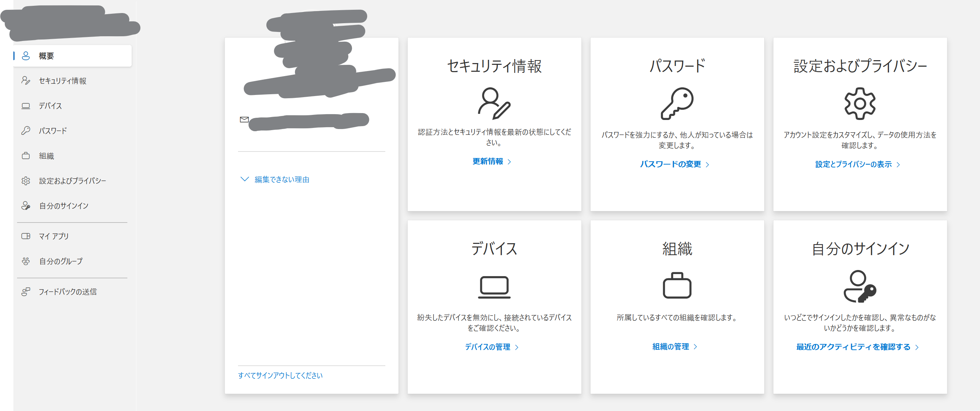Open デバイス label in the sidebar
The width and height of the screenshot is (980, 411).
point(50,106)
